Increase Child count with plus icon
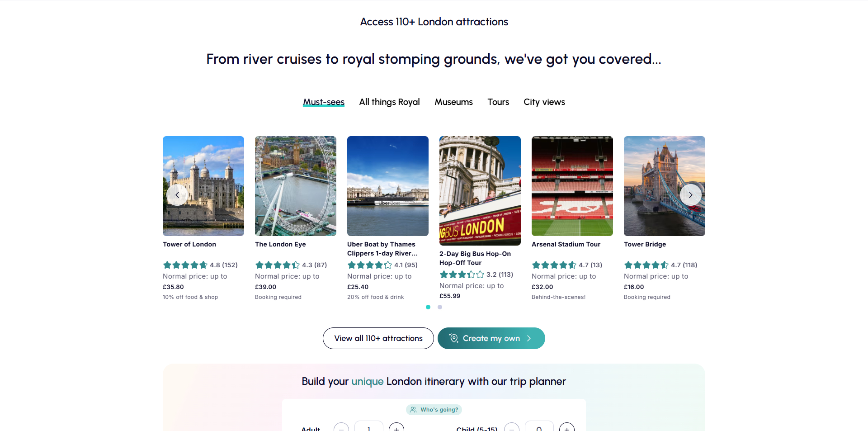 point(566,429)
